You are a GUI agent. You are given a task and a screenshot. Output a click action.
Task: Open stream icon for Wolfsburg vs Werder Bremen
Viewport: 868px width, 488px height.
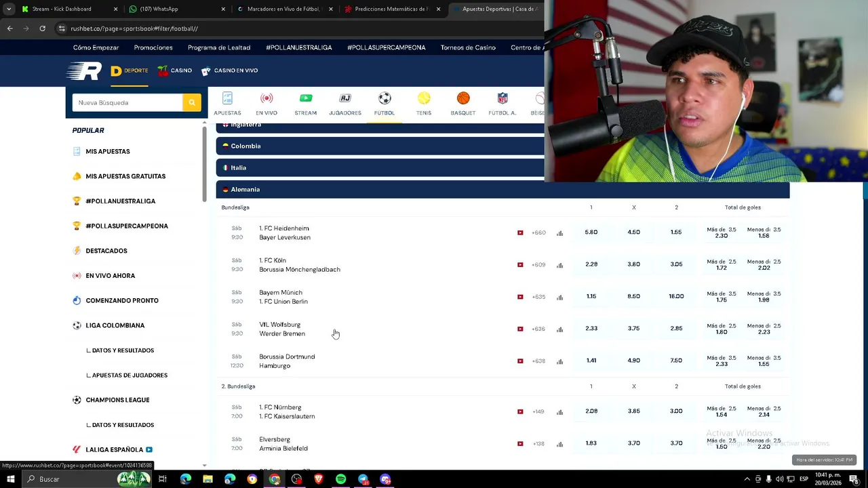click(520, 329)
